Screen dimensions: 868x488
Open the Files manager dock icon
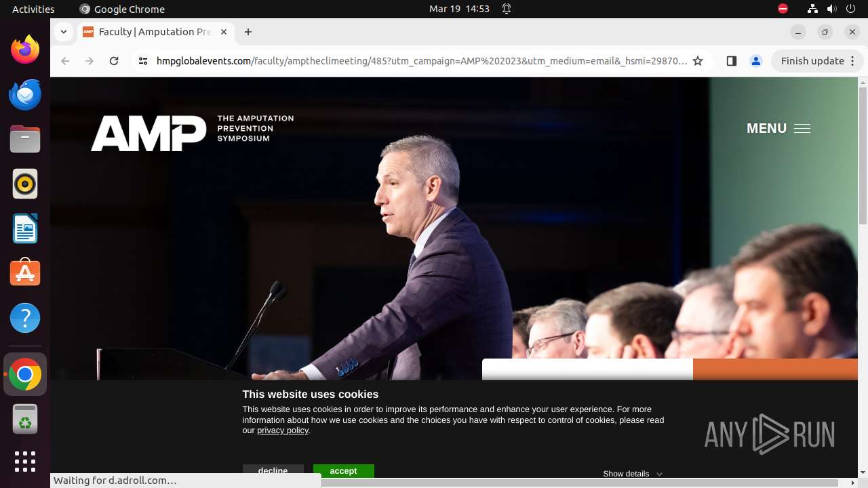[x=25, y=139]
